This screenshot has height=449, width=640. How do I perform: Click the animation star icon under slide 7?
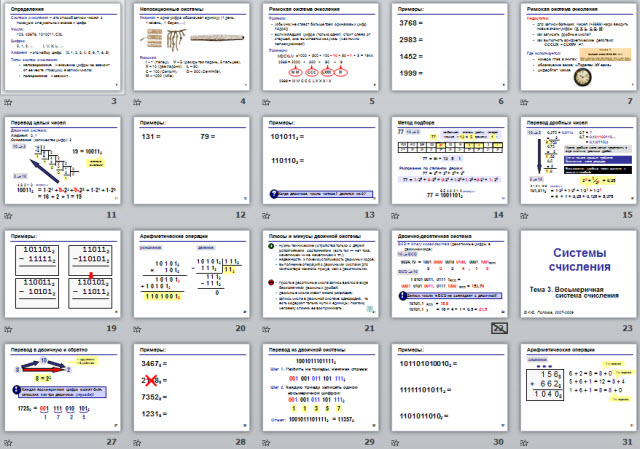click(x=523, y=101)
